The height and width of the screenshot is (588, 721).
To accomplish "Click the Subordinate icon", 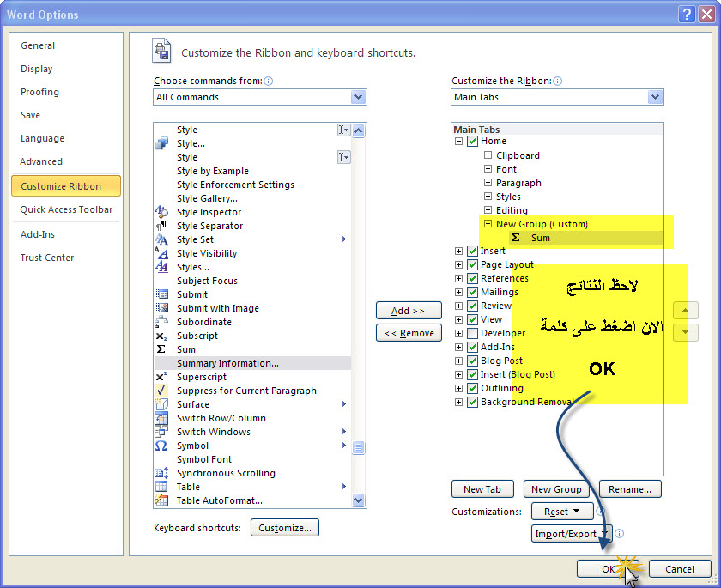I will (161, 322).
